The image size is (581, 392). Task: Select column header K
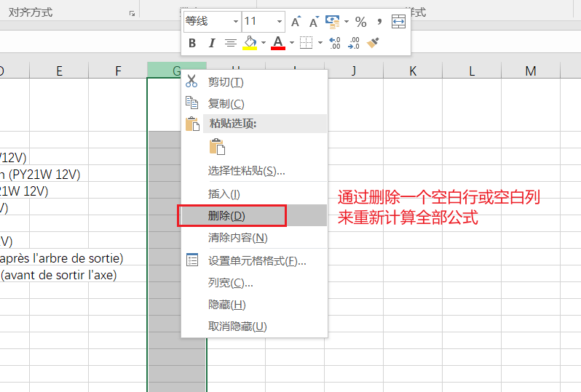pos(412,71)
